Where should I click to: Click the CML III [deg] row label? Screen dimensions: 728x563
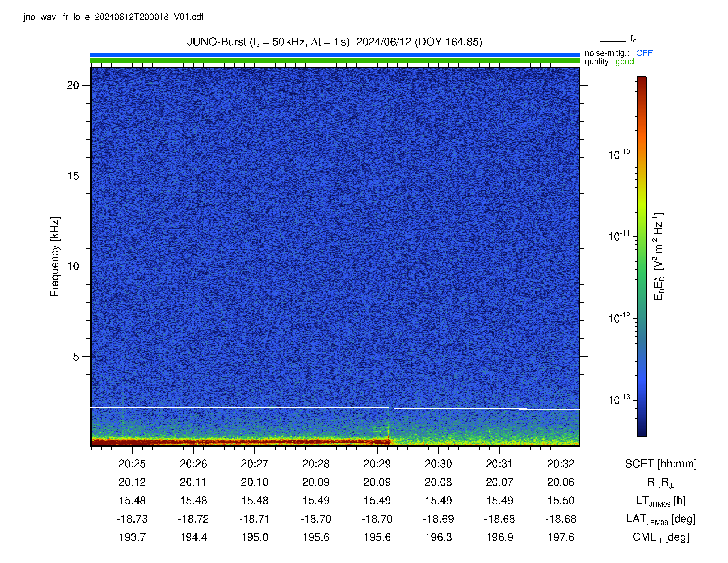[x=661, y=538]
